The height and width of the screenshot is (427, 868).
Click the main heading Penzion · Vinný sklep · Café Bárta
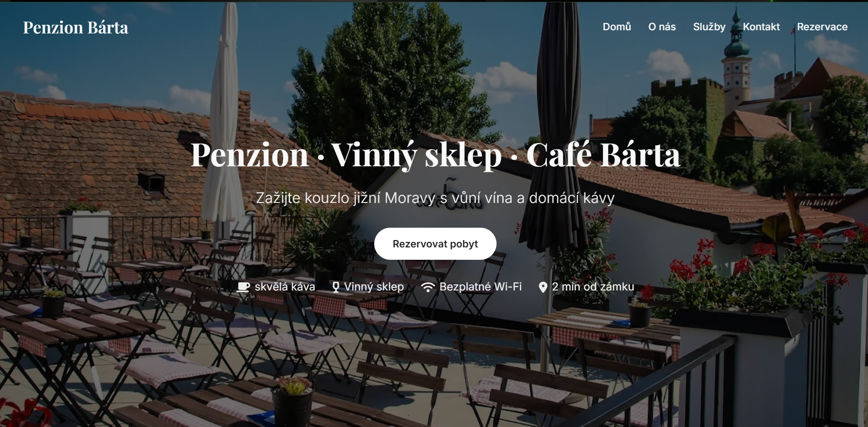435,155
